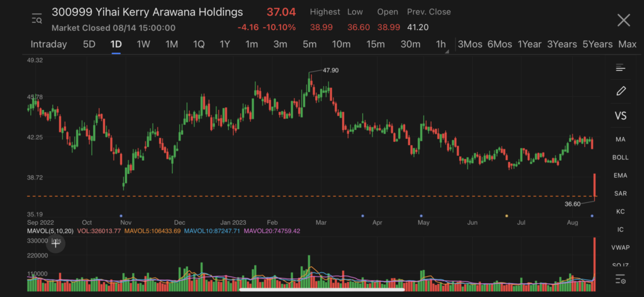The height and width of the screenshot is (297, 644).
Task: Click the MAVOL20 value 74759.42
Action: (272, 231)
